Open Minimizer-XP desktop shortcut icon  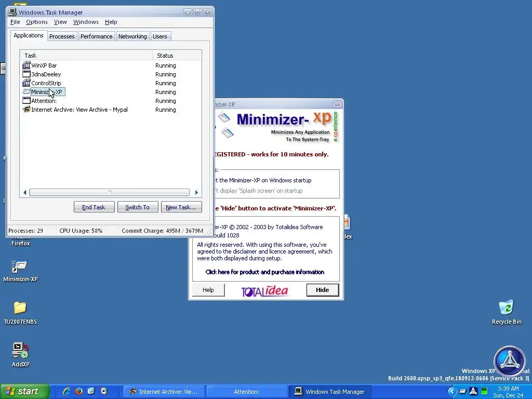click(20, 267)
